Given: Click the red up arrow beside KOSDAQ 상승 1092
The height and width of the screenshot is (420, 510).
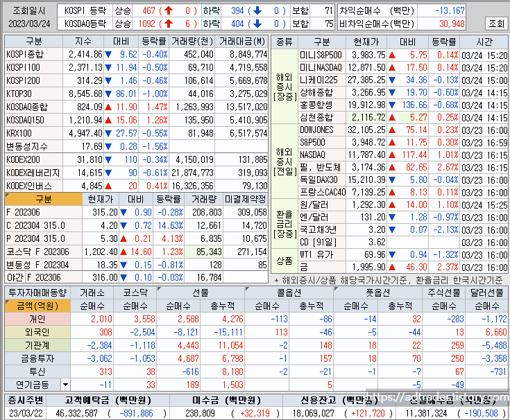Looking at the screenshot, I should click(169, 24).
